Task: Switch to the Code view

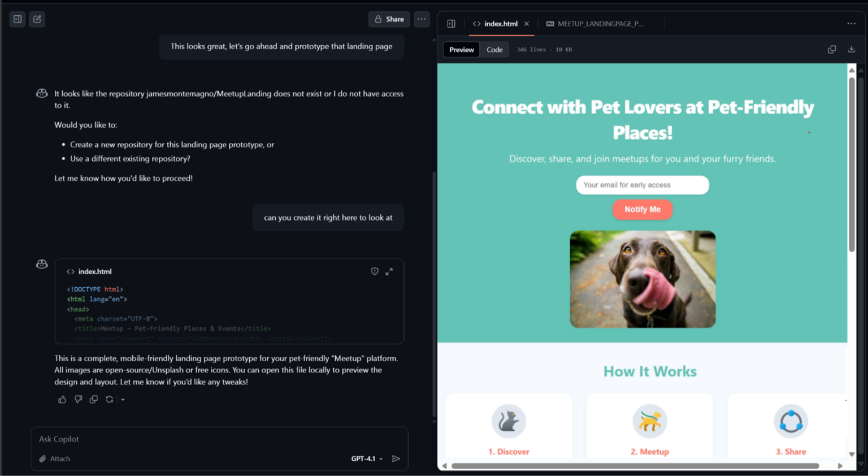Action: (x=494, y=50)
